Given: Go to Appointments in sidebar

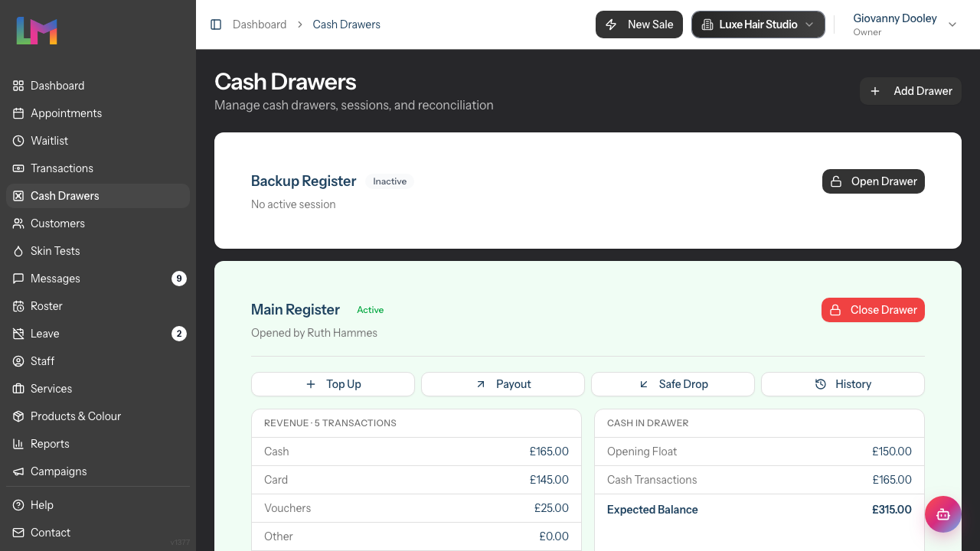Looking at the screenshot, I should coord(98,113).
